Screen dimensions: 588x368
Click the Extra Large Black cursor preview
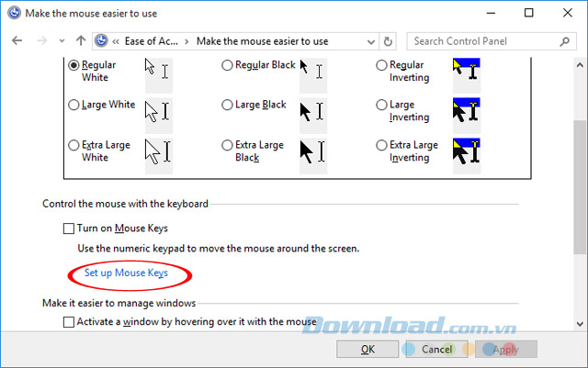pos(313,152)
